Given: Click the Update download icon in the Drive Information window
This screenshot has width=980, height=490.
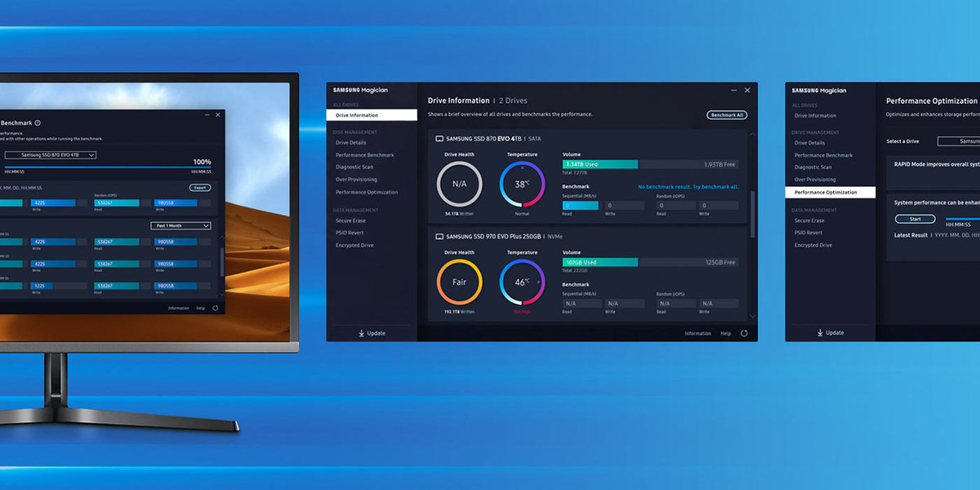Looking at the screenshot, I should click(361, 333).
